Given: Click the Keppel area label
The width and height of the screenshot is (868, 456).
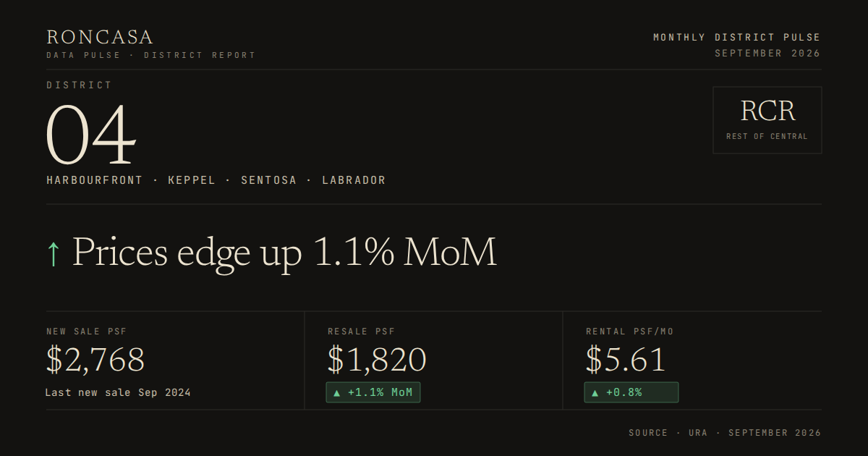Looking at the screenshot, I should [192, 180].
